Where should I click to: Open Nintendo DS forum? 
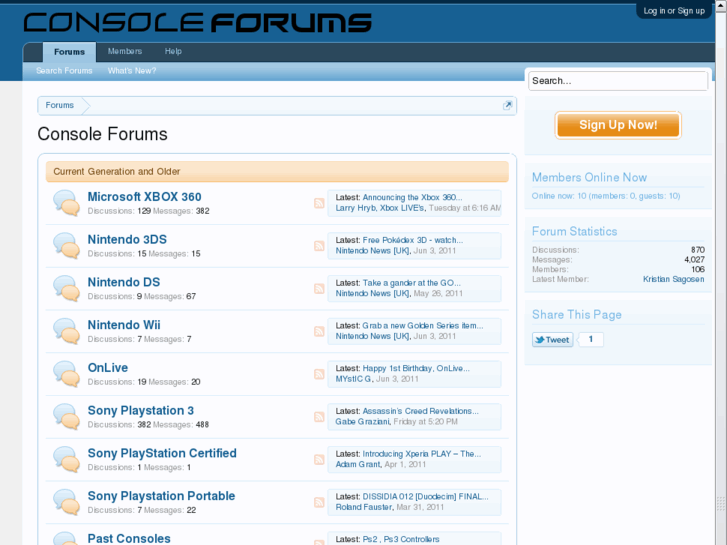(x=124, y=282)
